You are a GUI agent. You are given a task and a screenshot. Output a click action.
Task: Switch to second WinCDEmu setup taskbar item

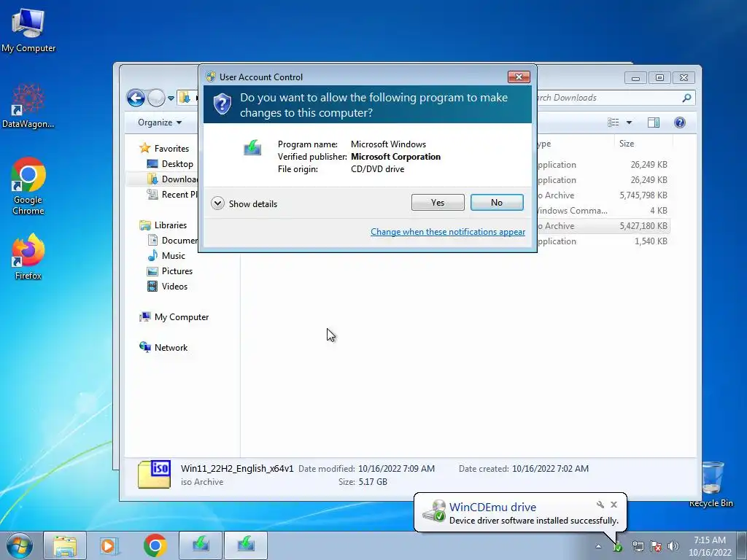[x=246, y=545]
